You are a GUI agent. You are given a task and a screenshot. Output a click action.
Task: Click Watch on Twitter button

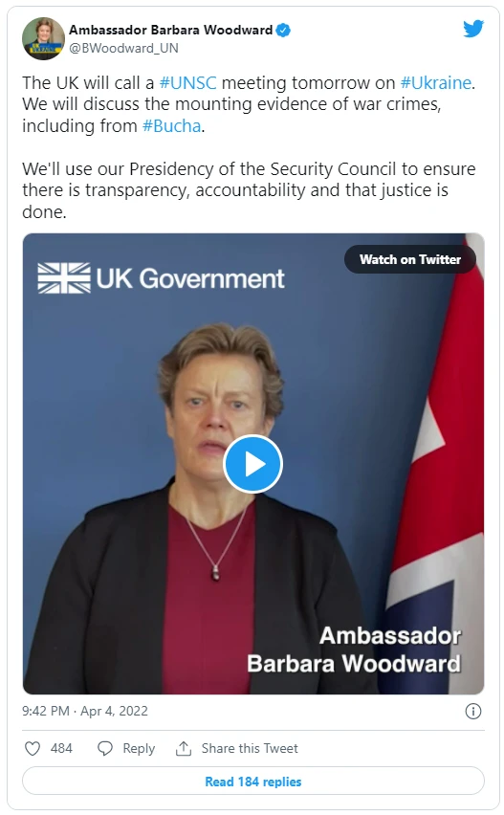[x=410, y=259]
